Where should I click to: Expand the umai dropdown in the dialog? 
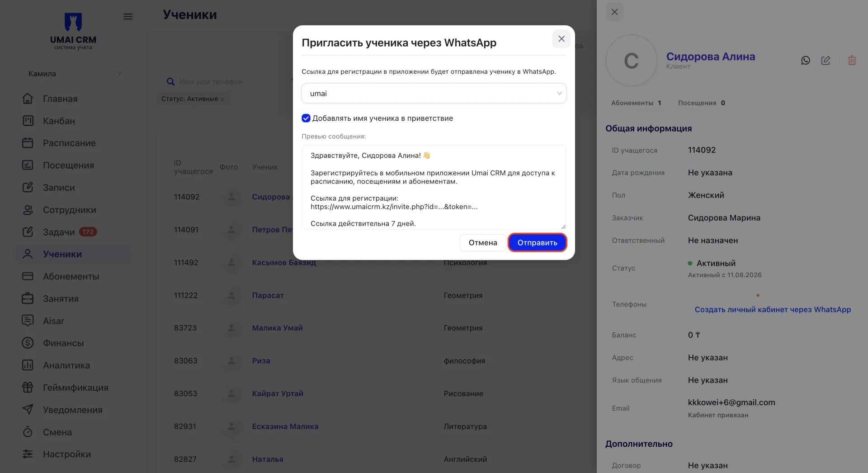(434, 94)
